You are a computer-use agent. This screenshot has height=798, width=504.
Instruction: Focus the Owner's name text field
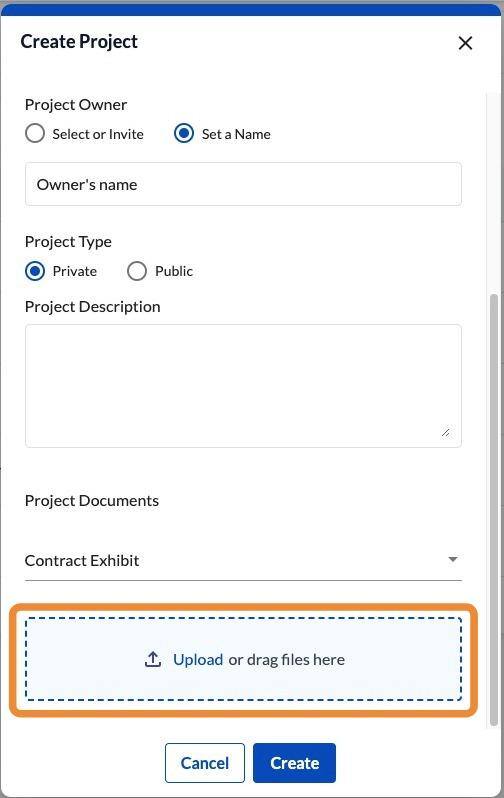click(243, 184)
